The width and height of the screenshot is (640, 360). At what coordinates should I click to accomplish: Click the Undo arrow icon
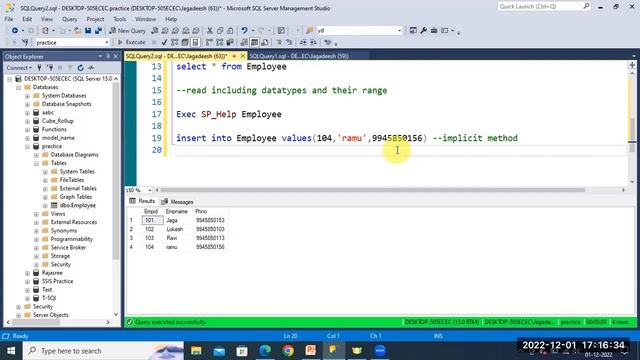(244, 31)
